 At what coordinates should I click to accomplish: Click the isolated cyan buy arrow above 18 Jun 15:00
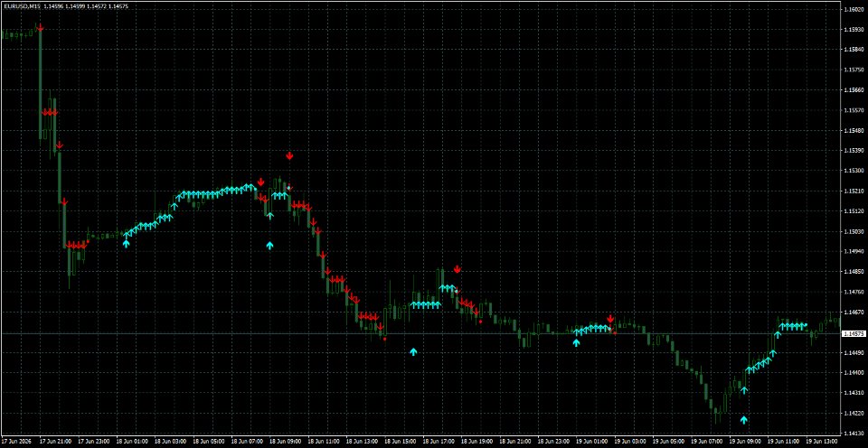click(x=413, y=351)
